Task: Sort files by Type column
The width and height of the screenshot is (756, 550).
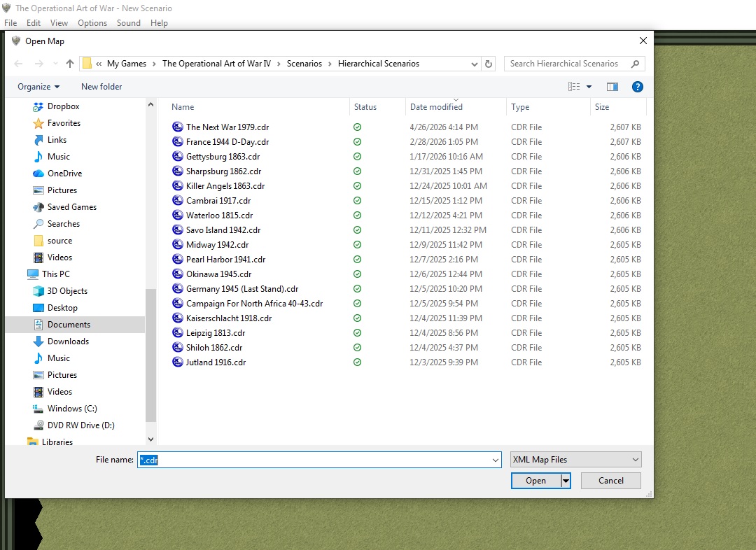Action: [x=519, y=107]
